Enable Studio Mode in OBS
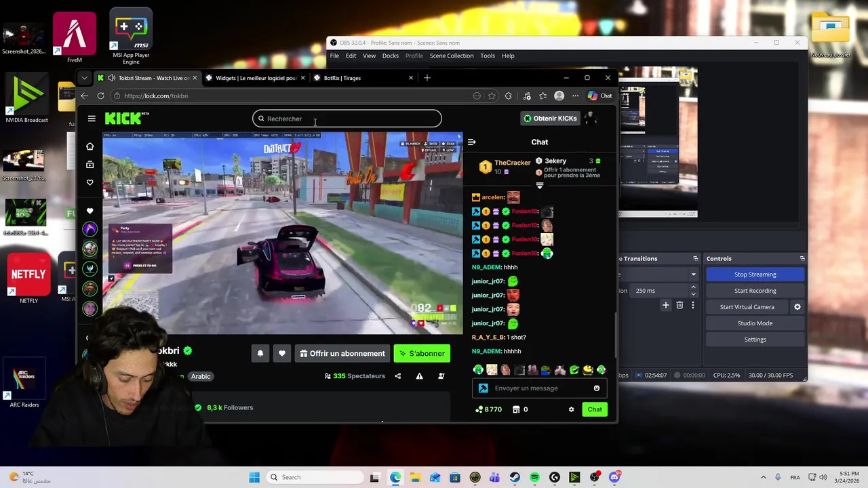This screenshot has height=488, width=868. [755, 323]
